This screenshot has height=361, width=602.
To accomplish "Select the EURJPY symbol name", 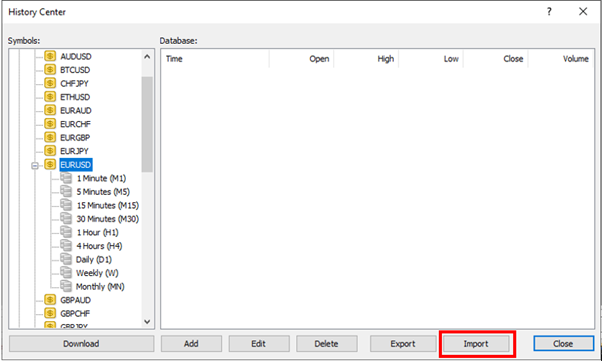I will [74, 151].
